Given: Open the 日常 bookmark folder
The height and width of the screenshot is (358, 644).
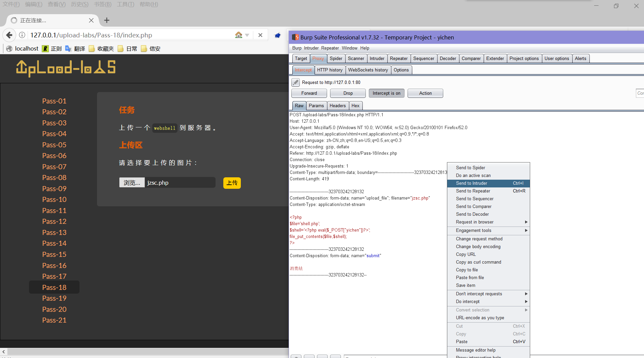Looking at the screenshot, I should (x=128, y=49).
